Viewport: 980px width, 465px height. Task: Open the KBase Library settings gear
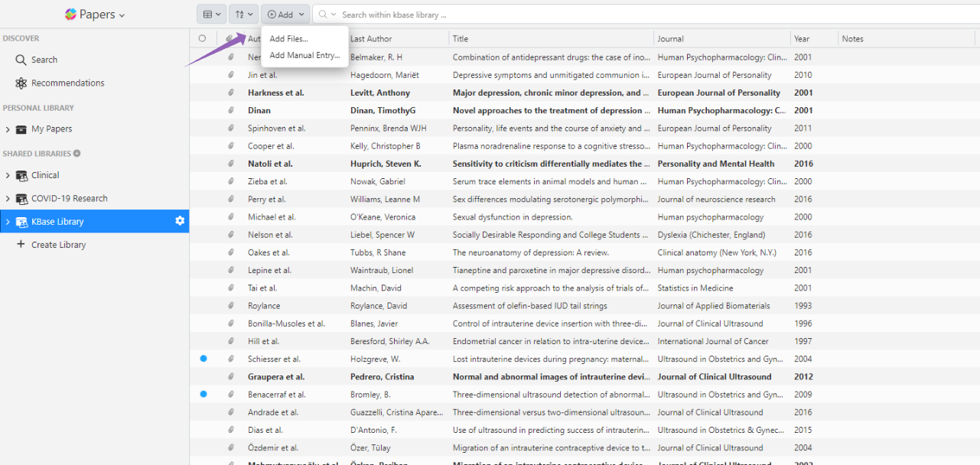pos(180,221)
